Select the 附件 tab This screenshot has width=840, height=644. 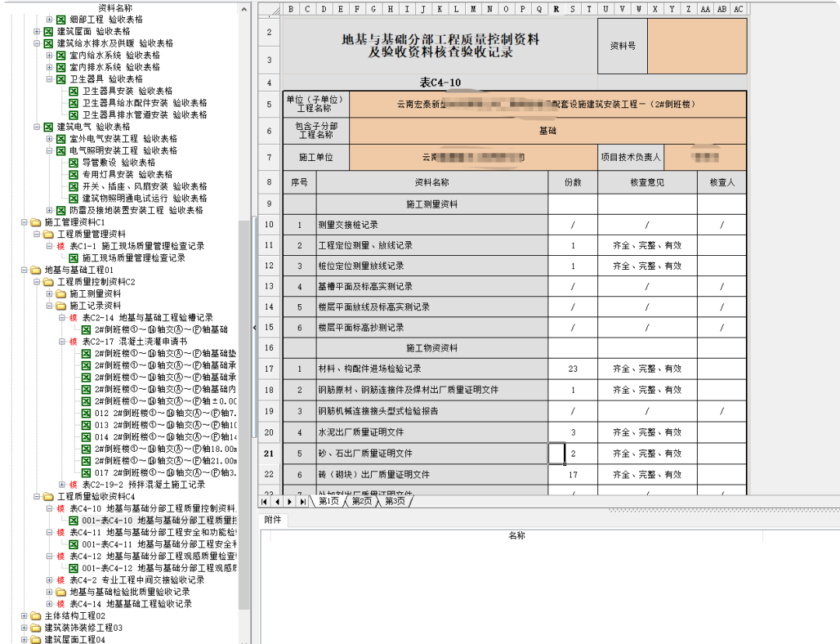[273, 520]
